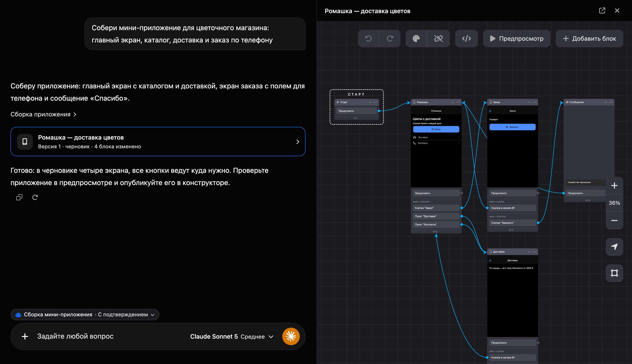
Task: Open the panel in a new window
Action: [x=602, y=10]
